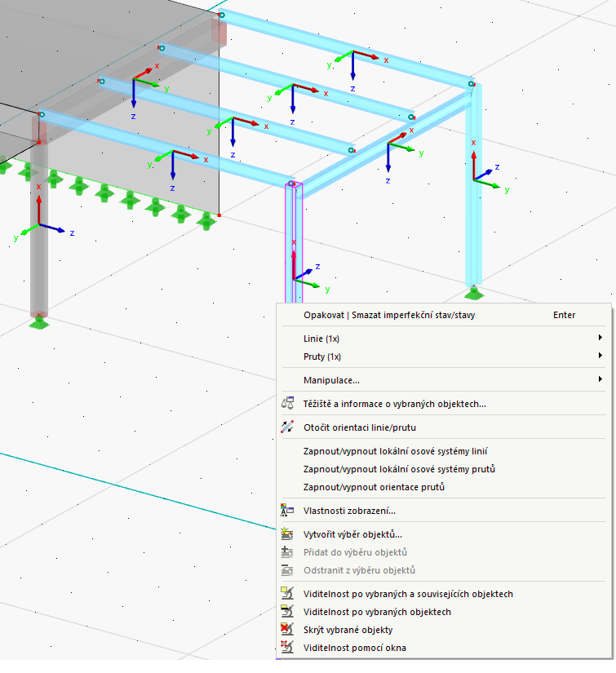Toggle Zapnout/vypnout orientace prutů
616x673 pixels.
(x=443, y=487)
